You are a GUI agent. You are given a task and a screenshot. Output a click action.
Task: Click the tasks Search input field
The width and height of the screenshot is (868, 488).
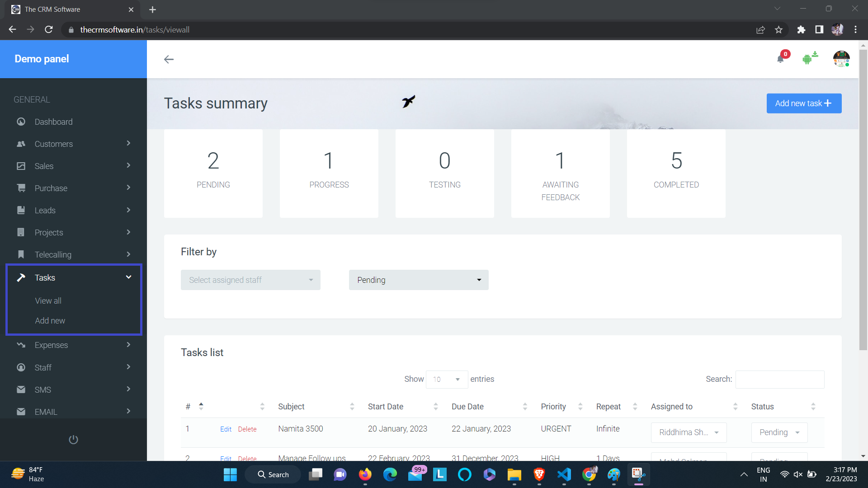(x=779, y=380)
